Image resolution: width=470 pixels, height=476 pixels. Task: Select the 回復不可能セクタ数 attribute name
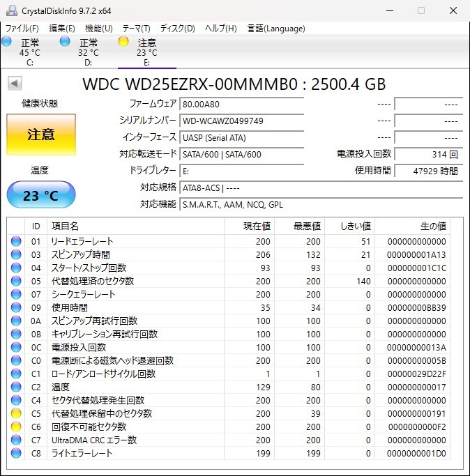pos(89,427)
